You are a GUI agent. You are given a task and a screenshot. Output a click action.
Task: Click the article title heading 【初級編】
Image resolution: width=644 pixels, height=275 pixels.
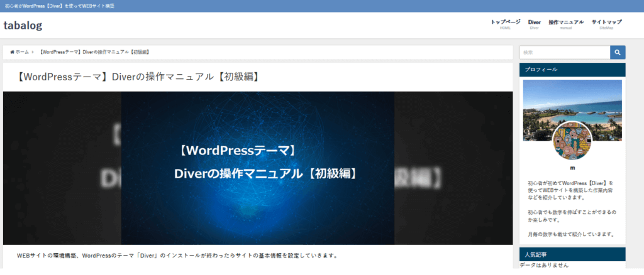pos(138,77)
